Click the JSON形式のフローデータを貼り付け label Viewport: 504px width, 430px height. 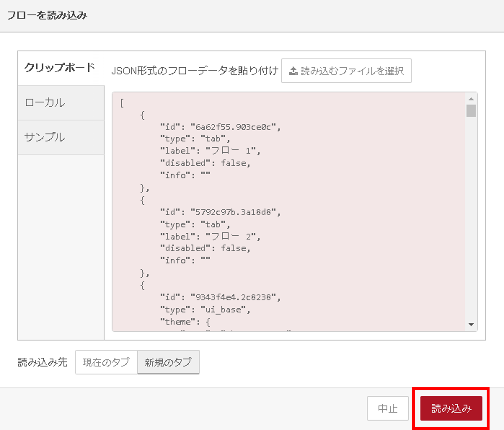(195, 71)
